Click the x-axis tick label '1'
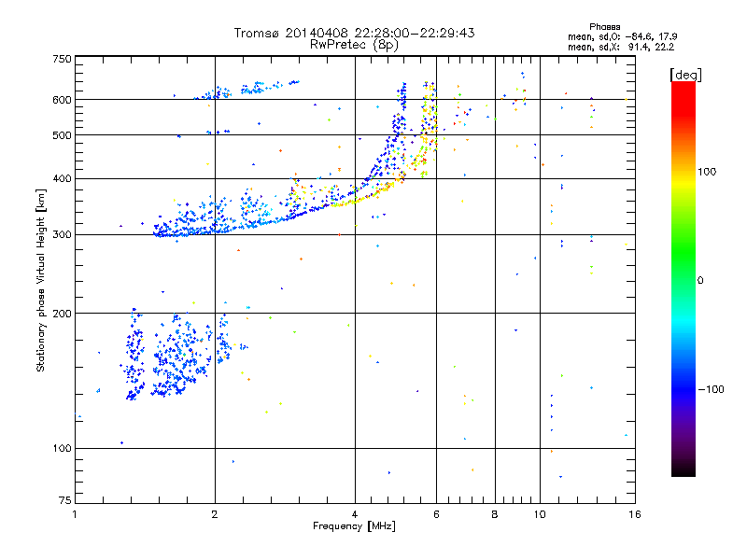The width and height of the screenshot is (747, 560). tap(75, 514)
